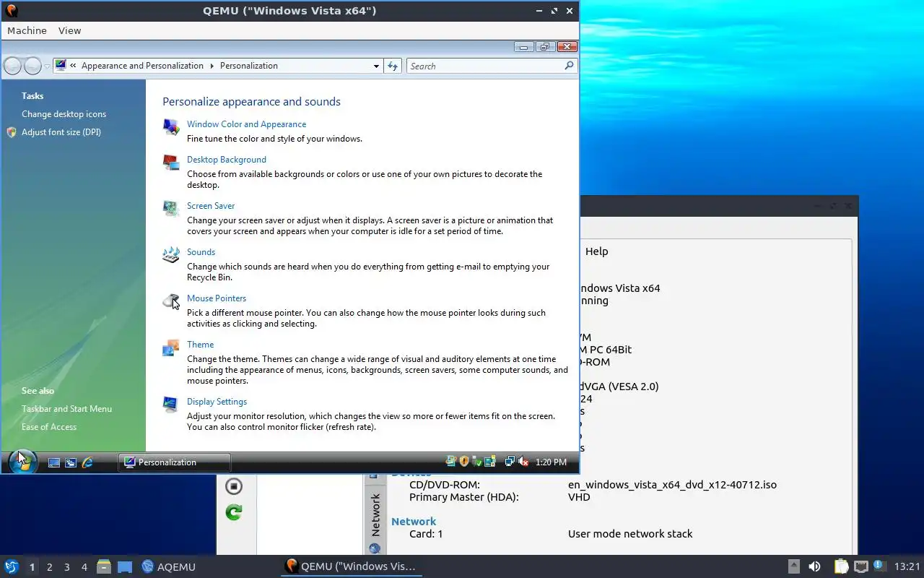Open recent pages dropdown near nav arrows

tap(47, 66)
